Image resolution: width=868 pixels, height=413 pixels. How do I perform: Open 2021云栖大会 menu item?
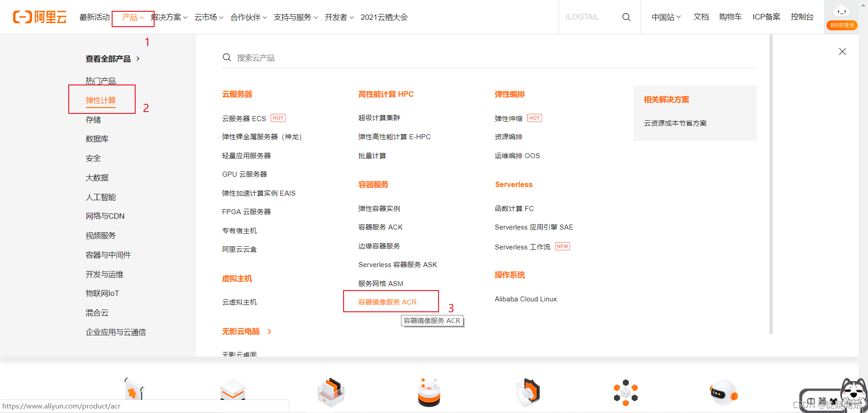point(384,17)
